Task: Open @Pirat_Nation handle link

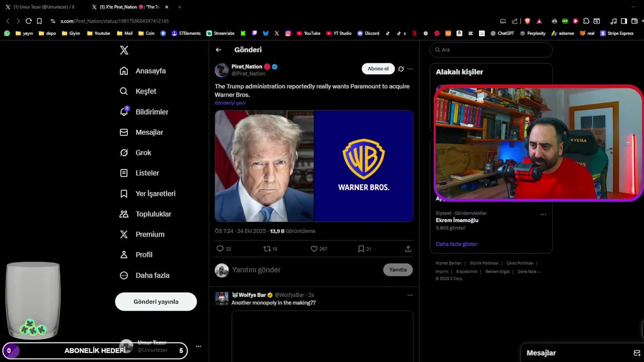Action: point(248,74)
